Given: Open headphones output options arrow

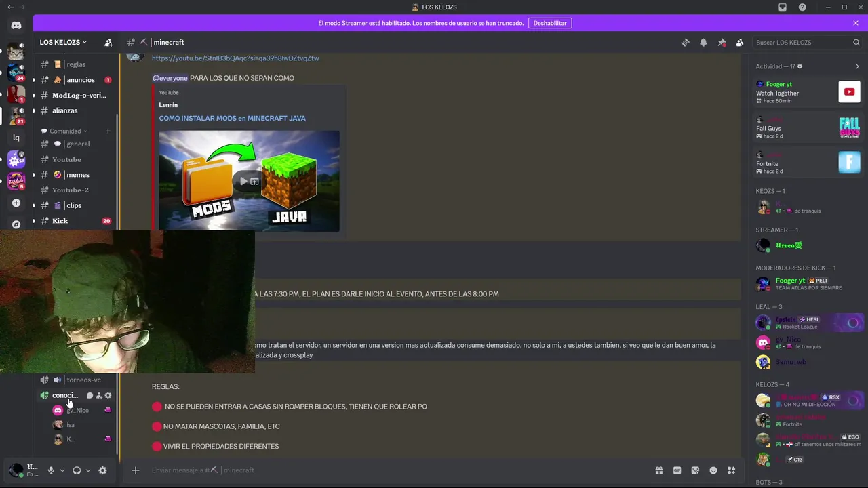Looking at the screenshot, I should click(x=88, y=470).
